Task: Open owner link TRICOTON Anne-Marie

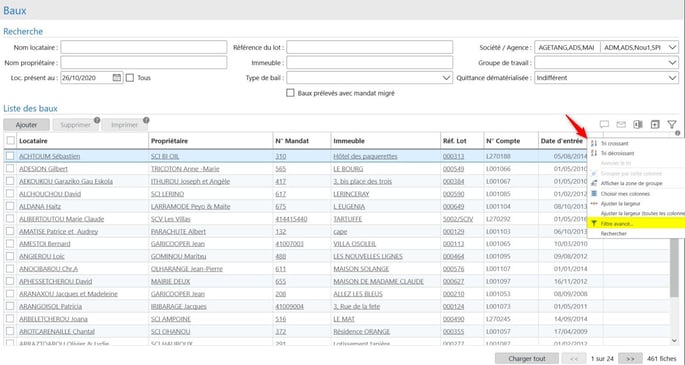Action: [185, 169]
